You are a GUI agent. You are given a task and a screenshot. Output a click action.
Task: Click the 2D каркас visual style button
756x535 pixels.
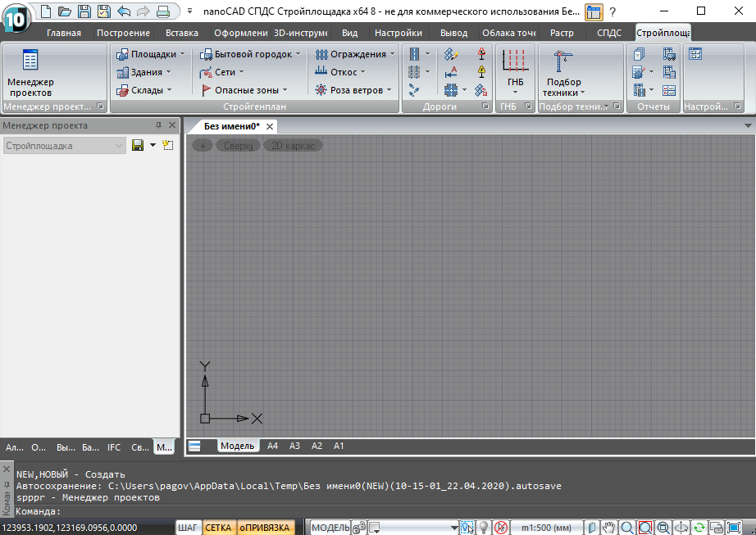pos(293,146)
